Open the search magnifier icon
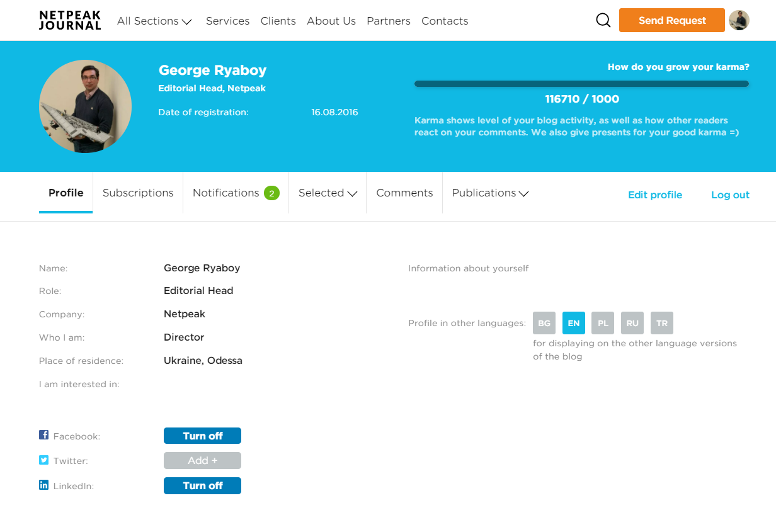This screenshot has height=532, width=776. click(x=603, y=21)
